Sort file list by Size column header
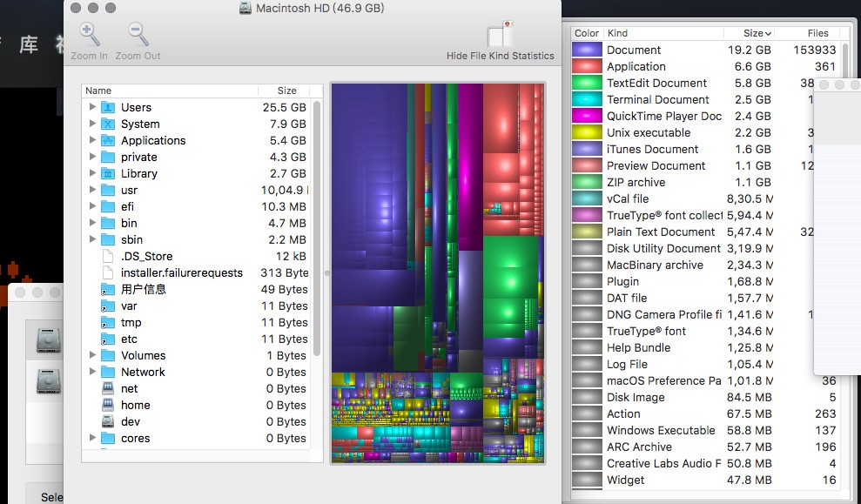This screenshot has width=861, height=504. [284, 91]
